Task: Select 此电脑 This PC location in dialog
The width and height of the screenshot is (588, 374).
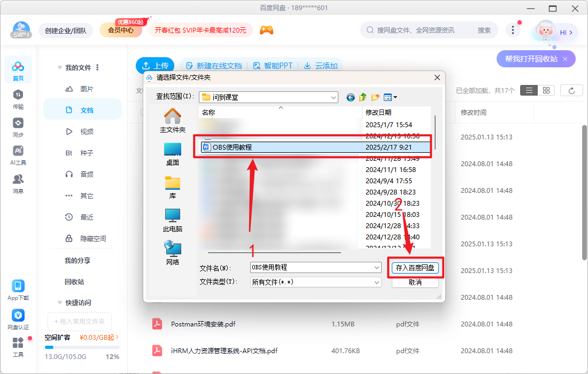Action: tap(173, 220)
